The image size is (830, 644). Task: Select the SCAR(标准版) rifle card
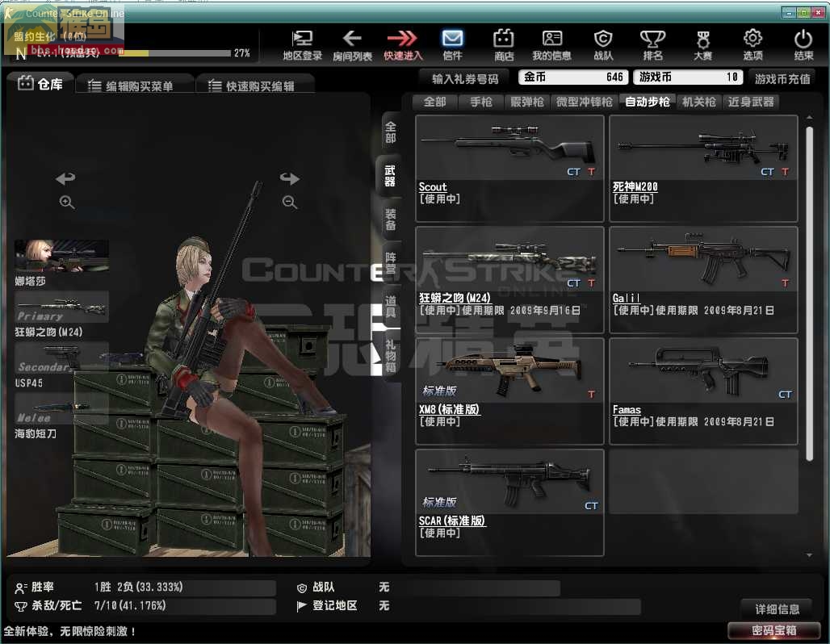(509, 503)
